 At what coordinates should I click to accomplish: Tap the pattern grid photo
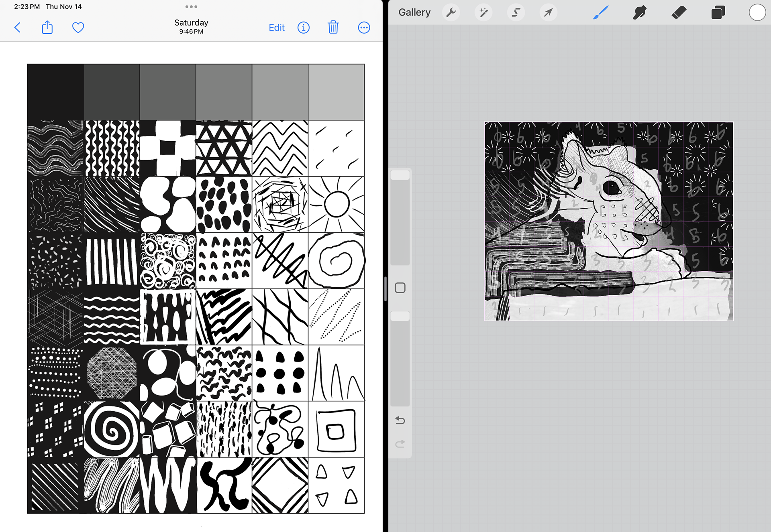tap(196, 289)
